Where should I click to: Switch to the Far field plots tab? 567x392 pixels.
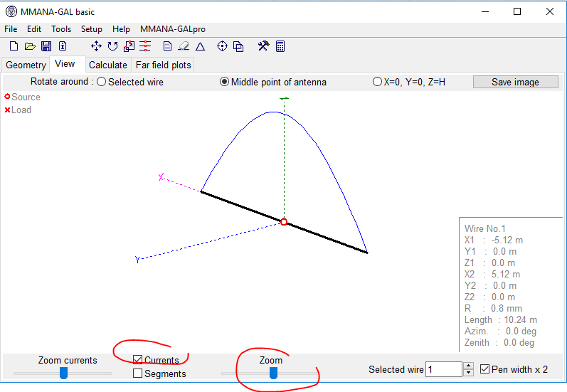point(163,65)
